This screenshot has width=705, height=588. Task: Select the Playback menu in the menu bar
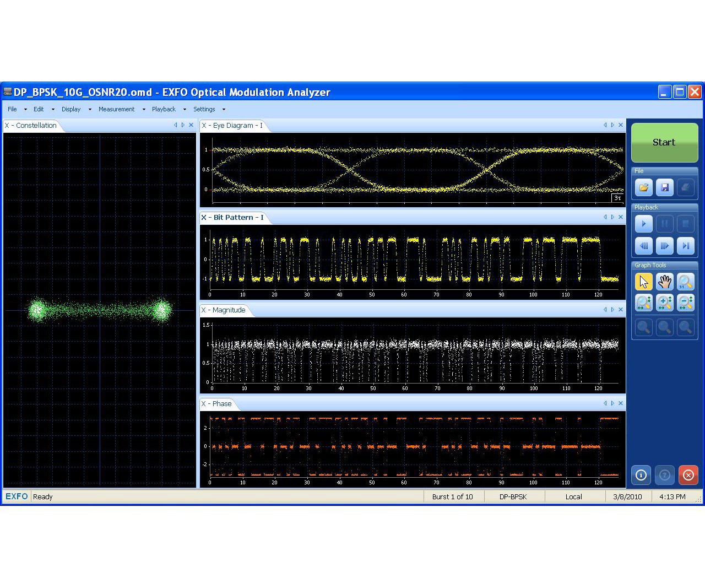163,109
